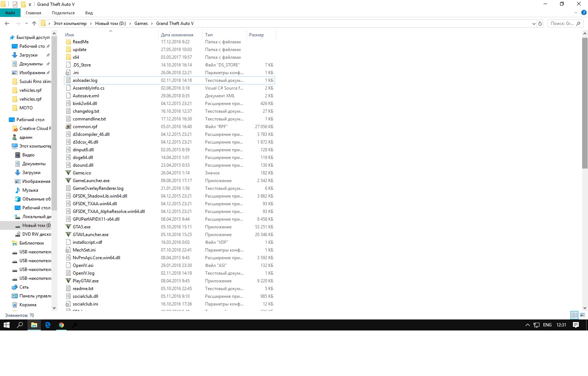Open Microsoft Edge from the taskbar
The height and width of the screenshot is (376, 588).
click(48, 325)
